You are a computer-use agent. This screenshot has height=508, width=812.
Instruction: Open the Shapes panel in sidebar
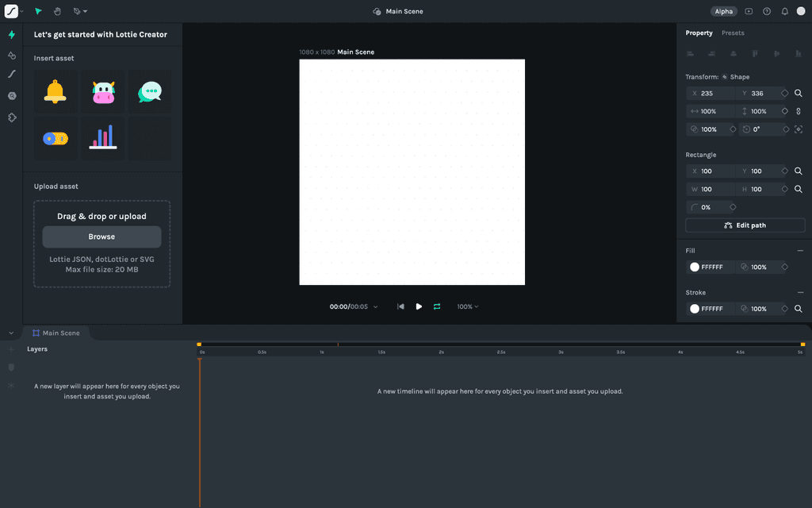pyautogui.click(x=12, y=55)
